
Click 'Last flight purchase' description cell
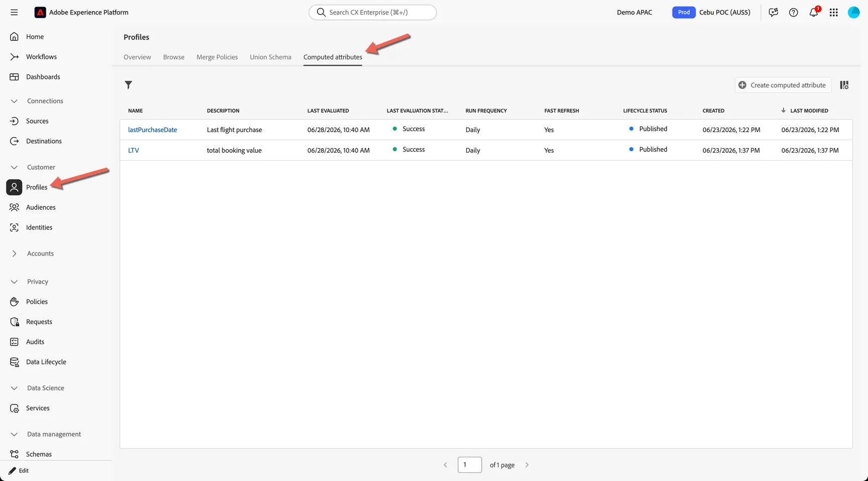(x=235, y=130)
